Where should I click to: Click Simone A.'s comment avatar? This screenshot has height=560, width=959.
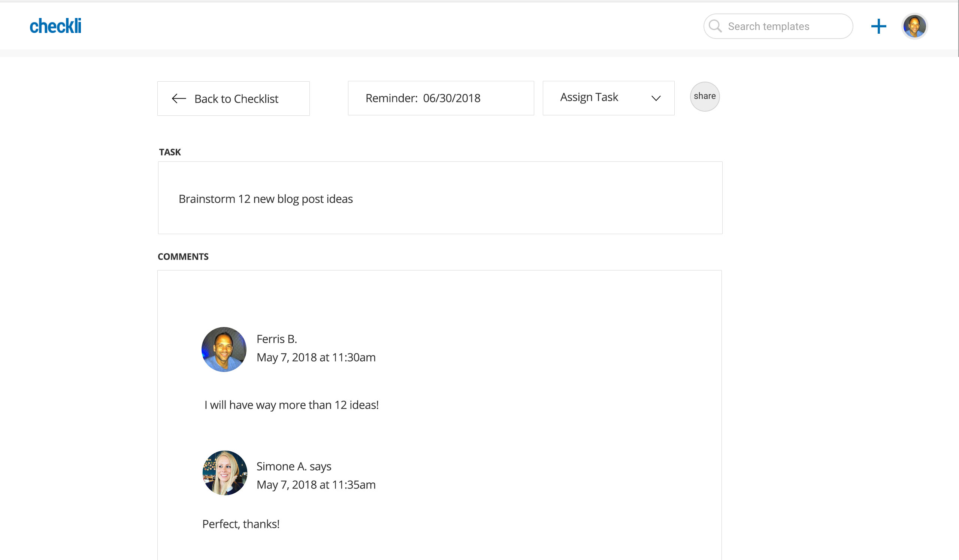(x=224, y=473)
